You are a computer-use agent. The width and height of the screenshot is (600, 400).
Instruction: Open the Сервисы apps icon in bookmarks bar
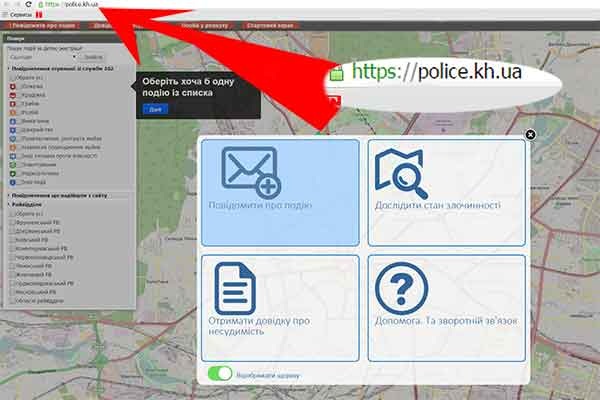click(x=7, y=16)
